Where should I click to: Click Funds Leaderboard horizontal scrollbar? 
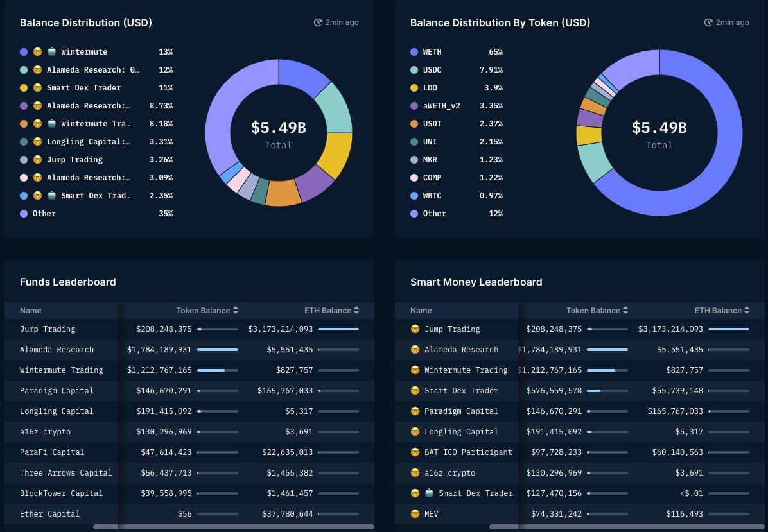click(234, 527)
